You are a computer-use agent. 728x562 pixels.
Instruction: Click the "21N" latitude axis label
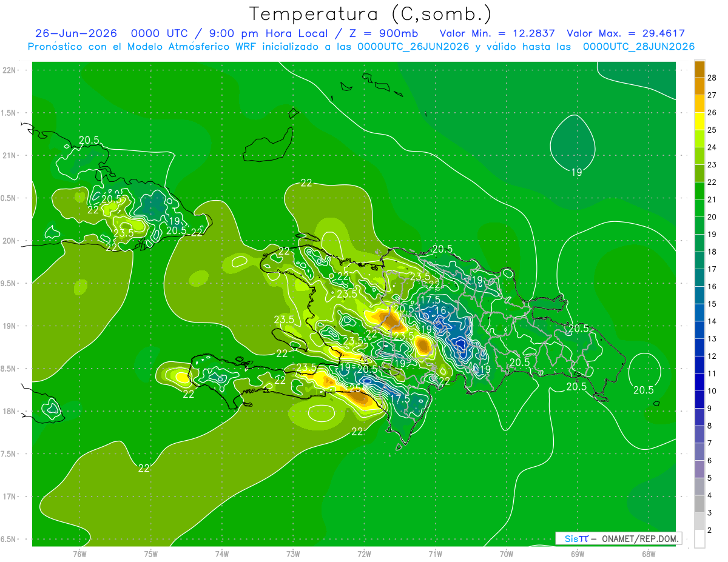tap(9, 156)
